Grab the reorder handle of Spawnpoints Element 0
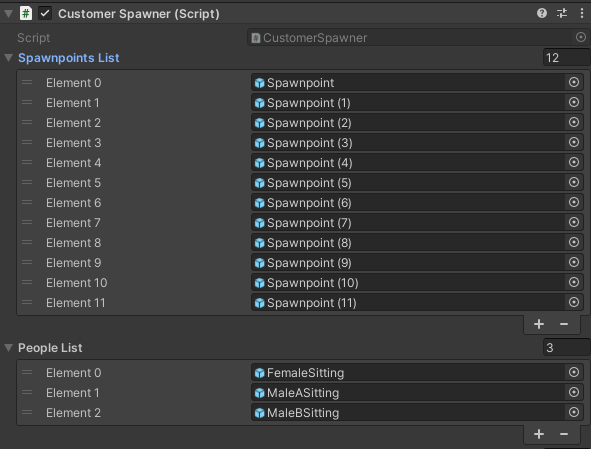Image resolution: width=591 pixels, height=449 pixels. click(x=27, y=82)
